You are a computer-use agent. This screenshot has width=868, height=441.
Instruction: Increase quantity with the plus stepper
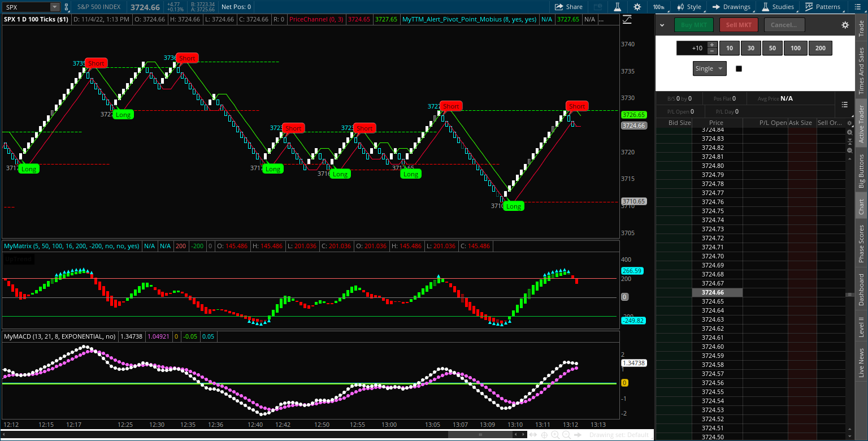pos(712,45)
